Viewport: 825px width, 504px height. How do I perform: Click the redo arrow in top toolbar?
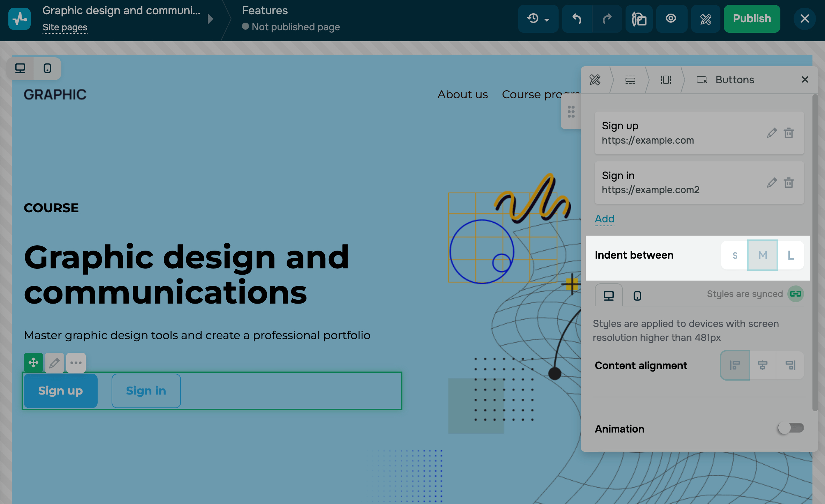(x=607, y=19)
